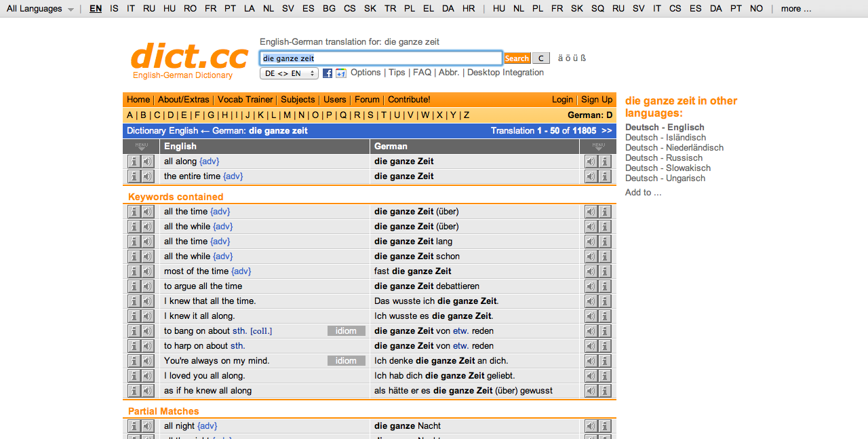Share the page via the Facebook icon
Viewport: 868px width, 439px height.
point(328,73)
